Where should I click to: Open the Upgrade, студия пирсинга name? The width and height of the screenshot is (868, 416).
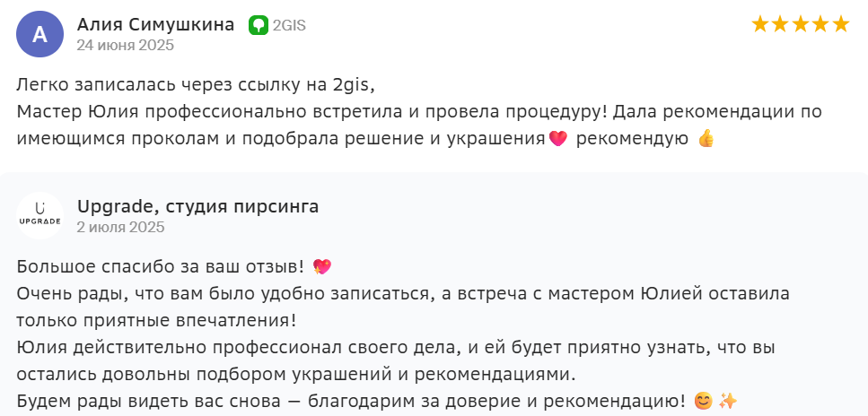click(197, 207)
